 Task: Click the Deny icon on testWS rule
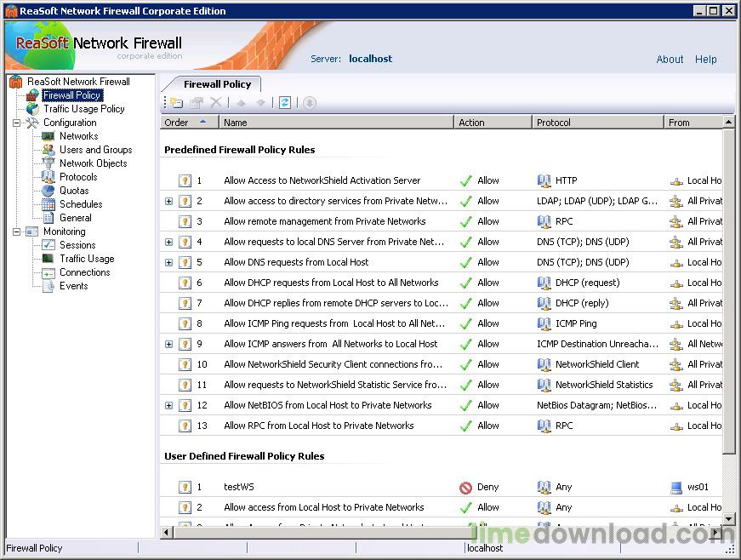click(465, 488)
